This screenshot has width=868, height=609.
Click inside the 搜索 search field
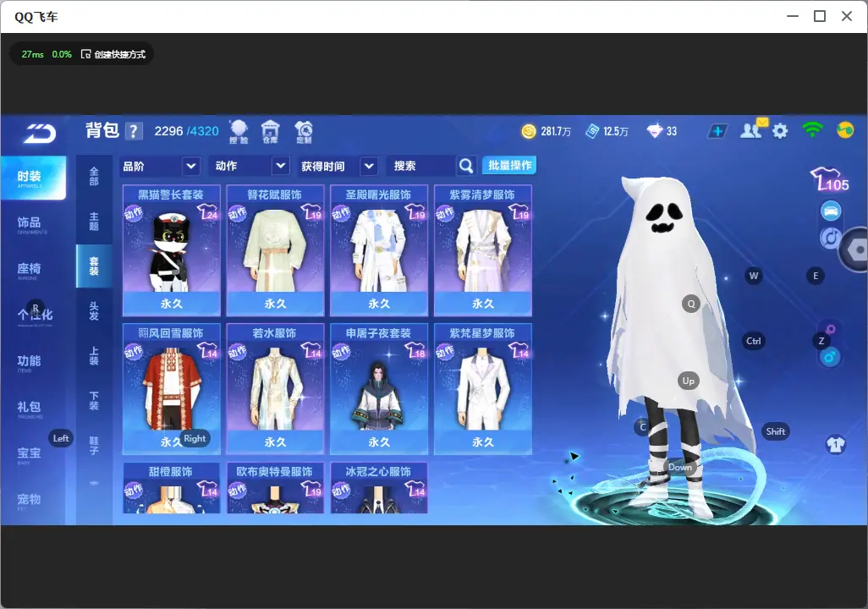[x=422, y=166]
